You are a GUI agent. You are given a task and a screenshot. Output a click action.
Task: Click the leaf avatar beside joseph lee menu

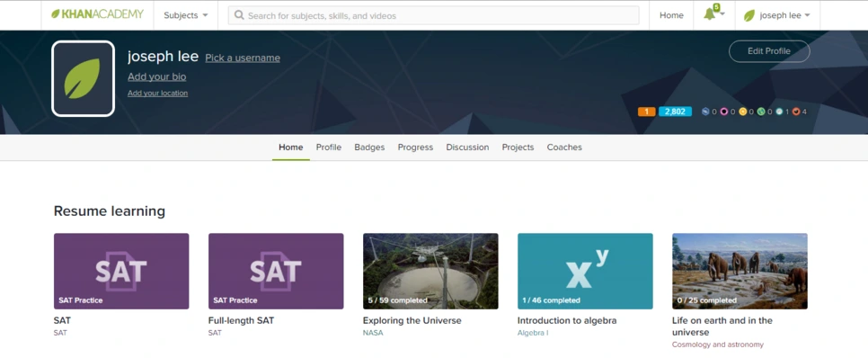click(x=749, y=15)
